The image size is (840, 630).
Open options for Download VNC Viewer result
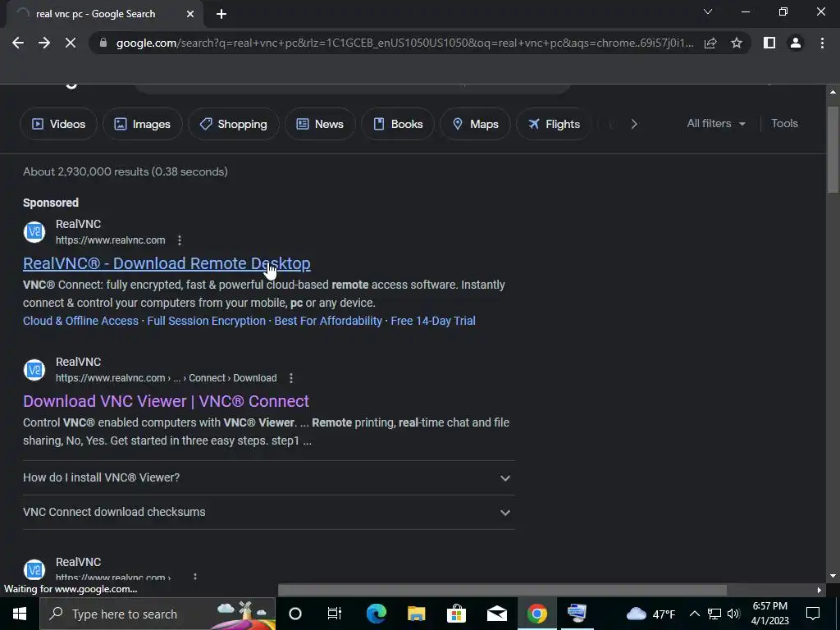(291, 377)
